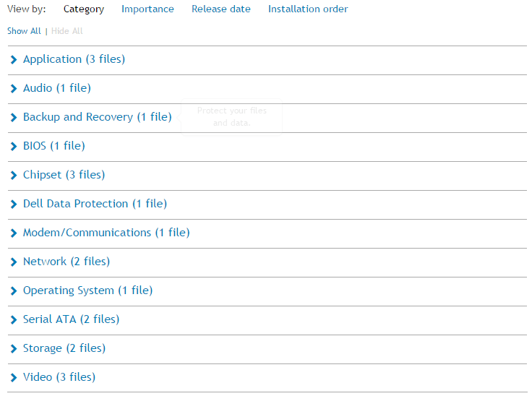Open the Chipset (3 files) category
Viewport: 532px width, 396px height.
click(64, 175)
